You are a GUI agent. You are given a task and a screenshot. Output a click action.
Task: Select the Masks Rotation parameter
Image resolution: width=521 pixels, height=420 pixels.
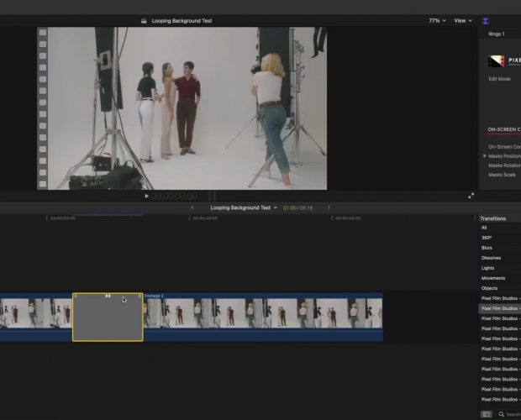point(504,165)
